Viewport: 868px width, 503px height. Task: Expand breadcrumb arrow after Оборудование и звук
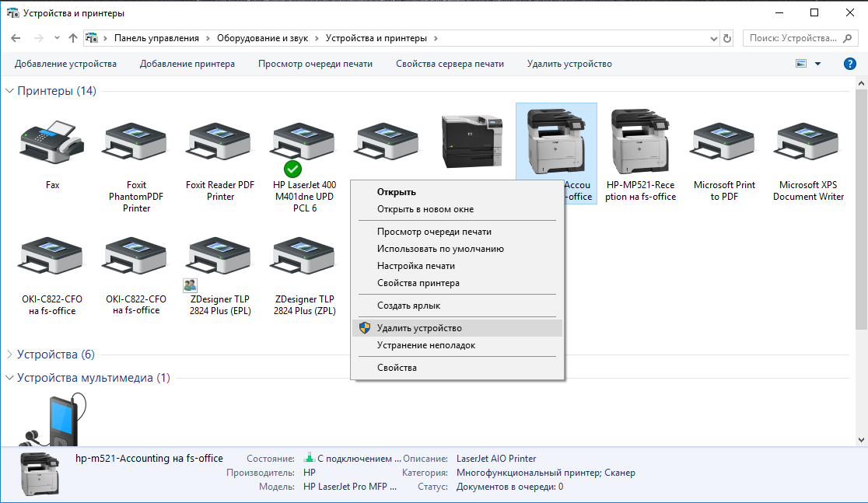317,38
